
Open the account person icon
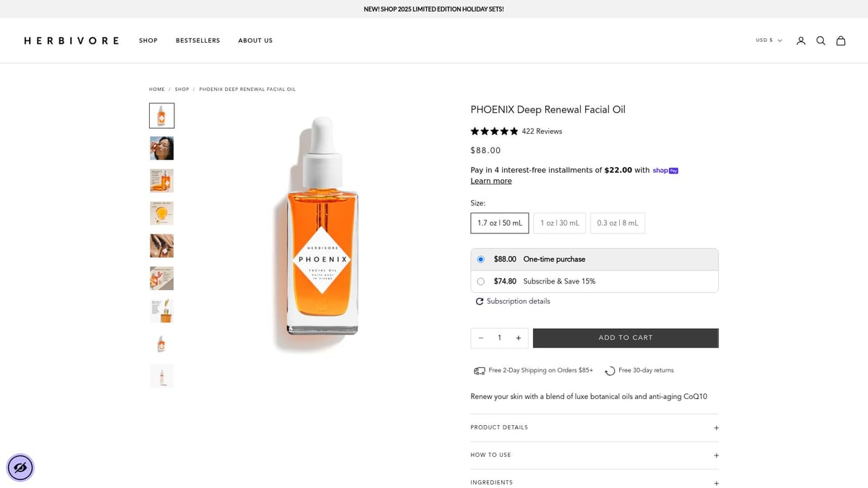[801, 40]
